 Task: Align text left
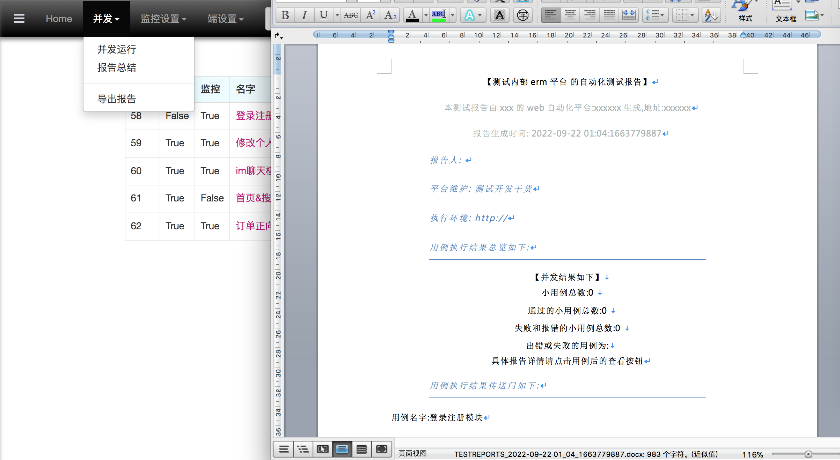(x=550, y=15)
